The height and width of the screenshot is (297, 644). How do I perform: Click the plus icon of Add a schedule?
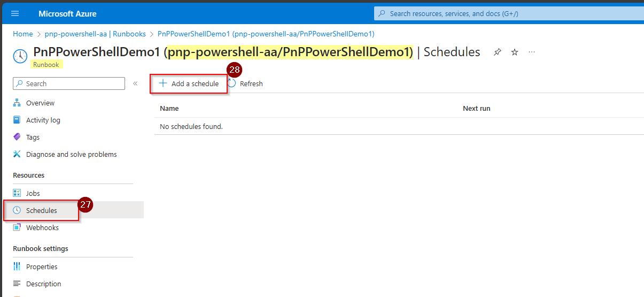coord(163,83)
